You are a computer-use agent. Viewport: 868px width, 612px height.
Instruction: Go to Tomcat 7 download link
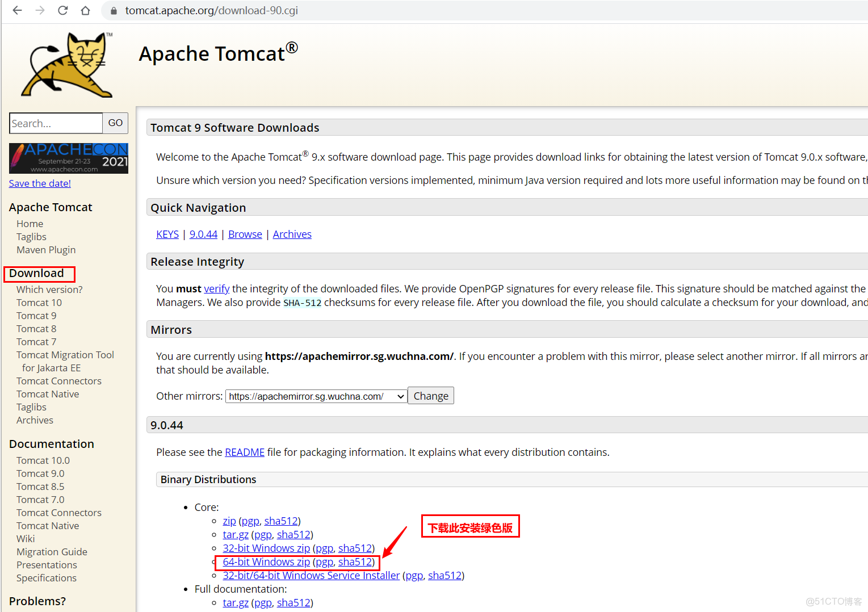(x=36, y=342)
